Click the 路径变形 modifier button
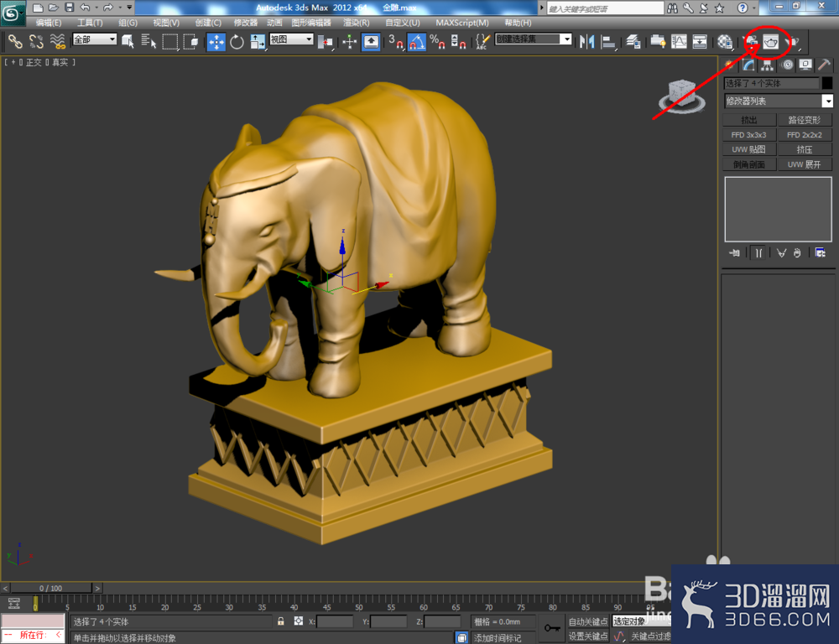This screenshot has width=839, height=644. [x=805, y=120]
